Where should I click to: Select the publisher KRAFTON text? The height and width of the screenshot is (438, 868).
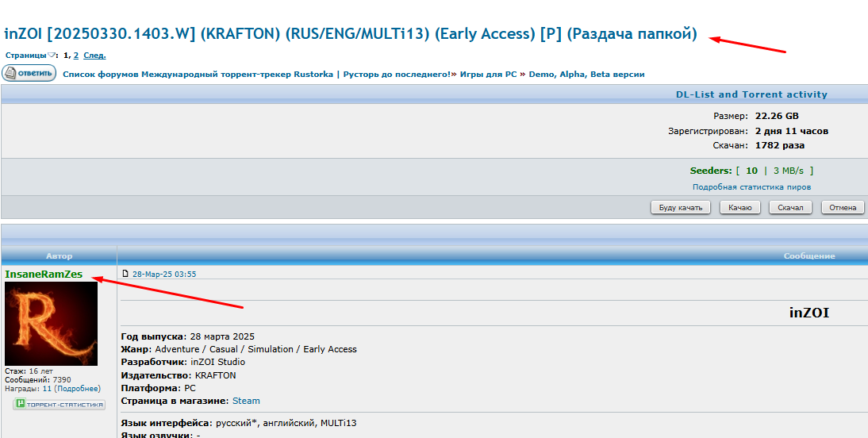[x=215, y=375]
